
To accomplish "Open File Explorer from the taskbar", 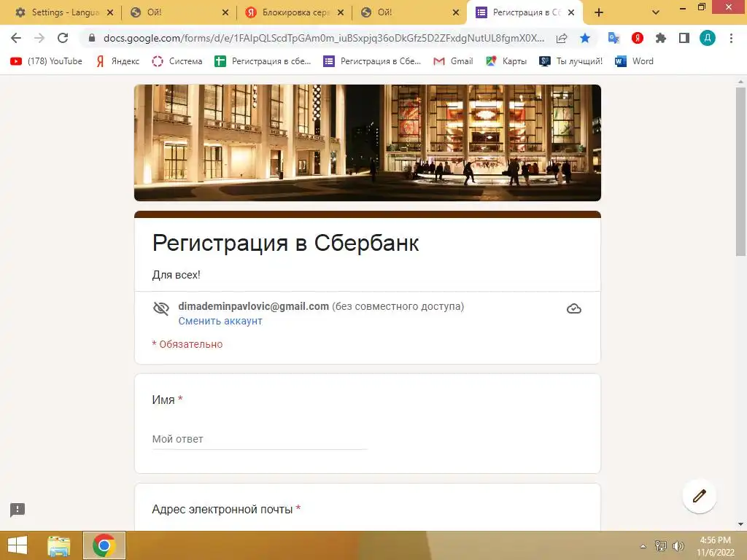I will 59,545.
